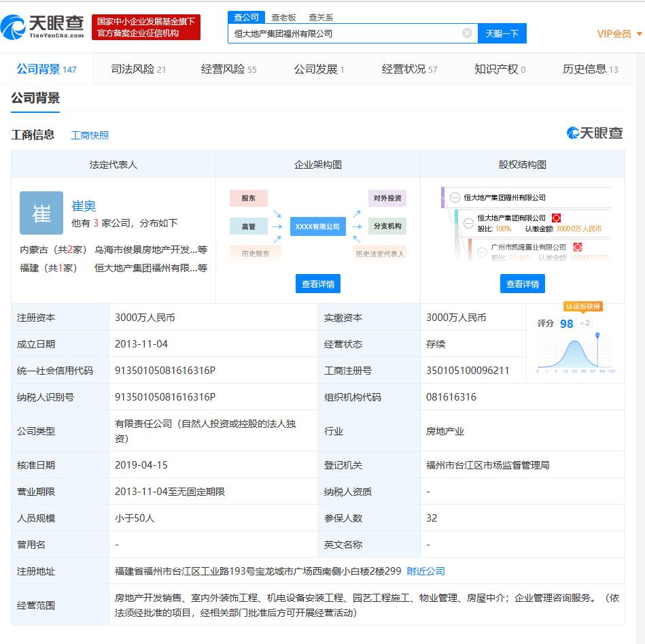
Task: Switch to the 查老板 search tab
Action: click(x=283, y=17)
